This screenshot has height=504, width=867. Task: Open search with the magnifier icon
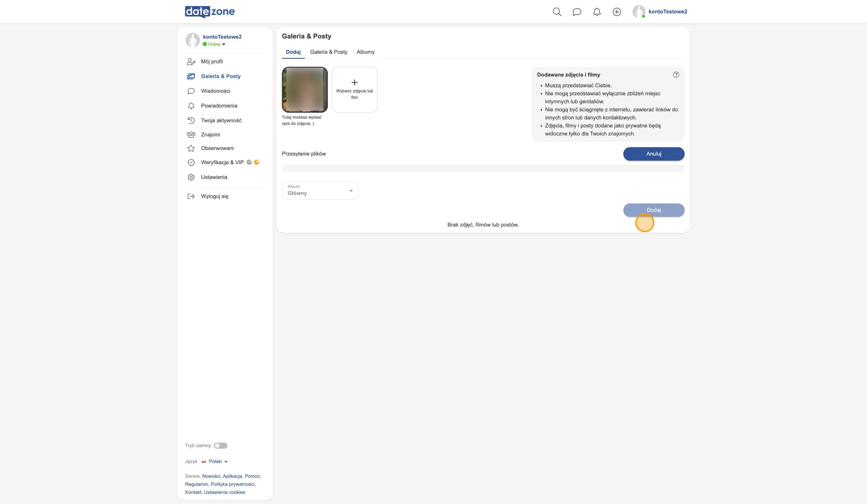557,12
